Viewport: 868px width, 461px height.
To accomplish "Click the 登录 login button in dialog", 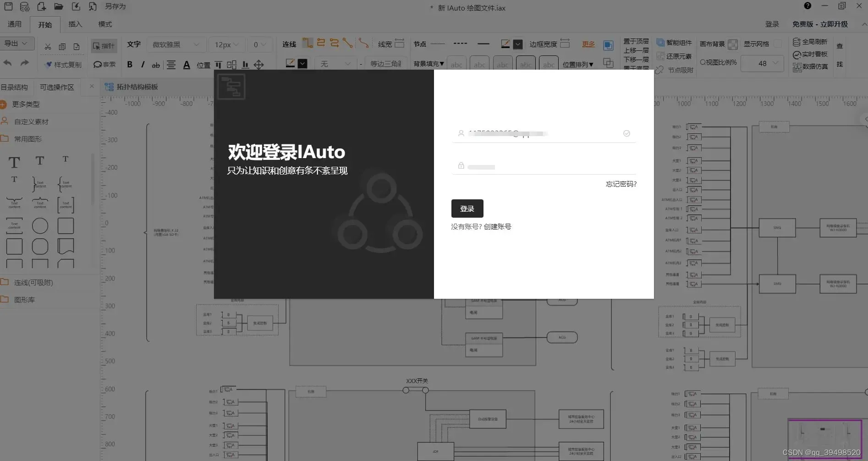I will (x=467, y=209).
